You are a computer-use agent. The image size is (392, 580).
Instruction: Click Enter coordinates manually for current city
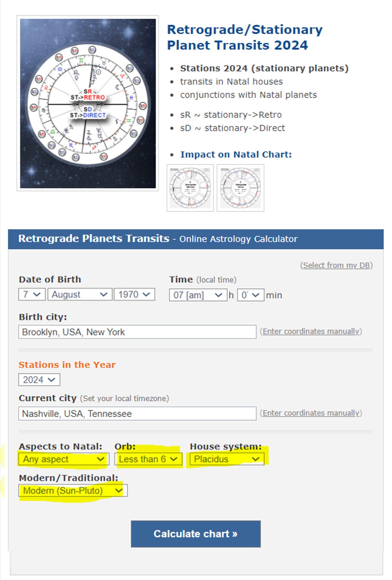click(x=311, y=413)
